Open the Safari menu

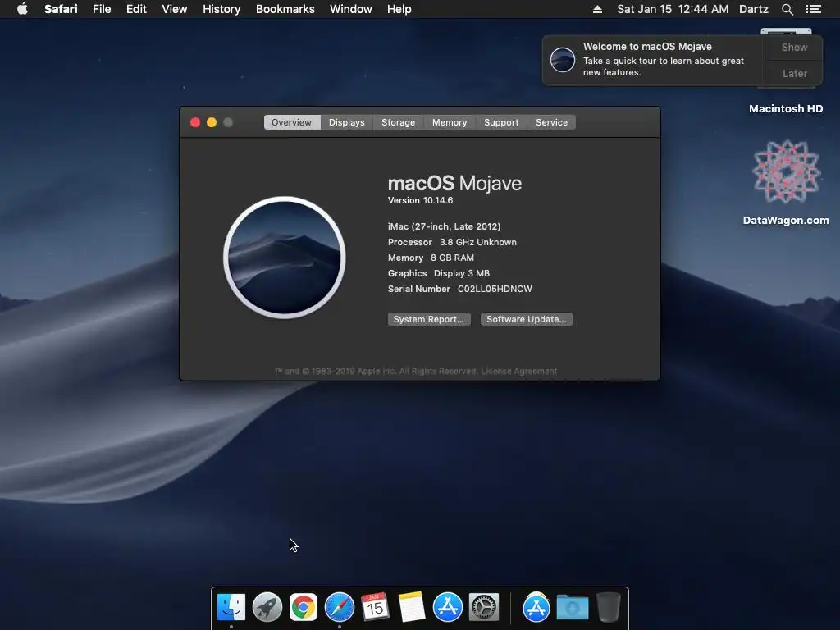point(61,9)
